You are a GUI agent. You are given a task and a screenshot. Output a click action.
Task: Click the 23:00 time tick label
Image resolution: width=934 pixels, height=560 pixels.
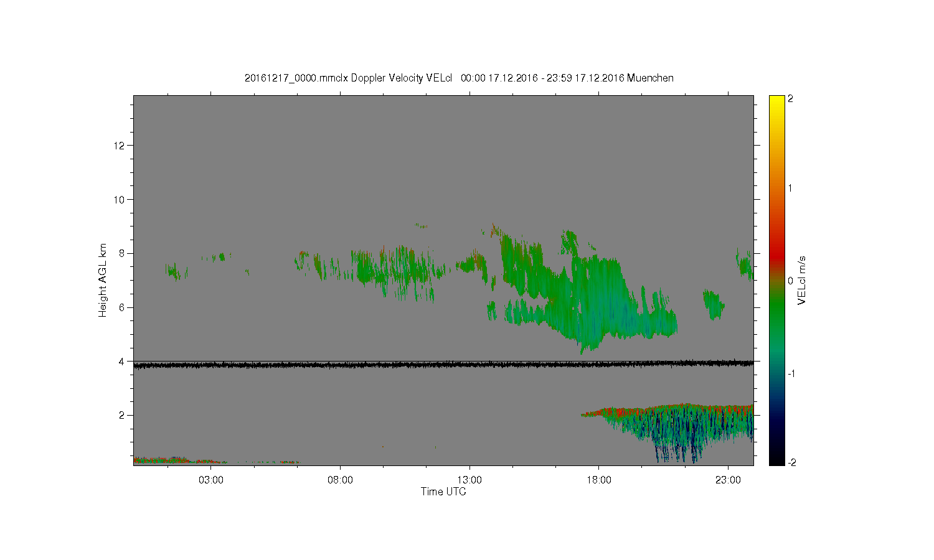tap(729, 480)
